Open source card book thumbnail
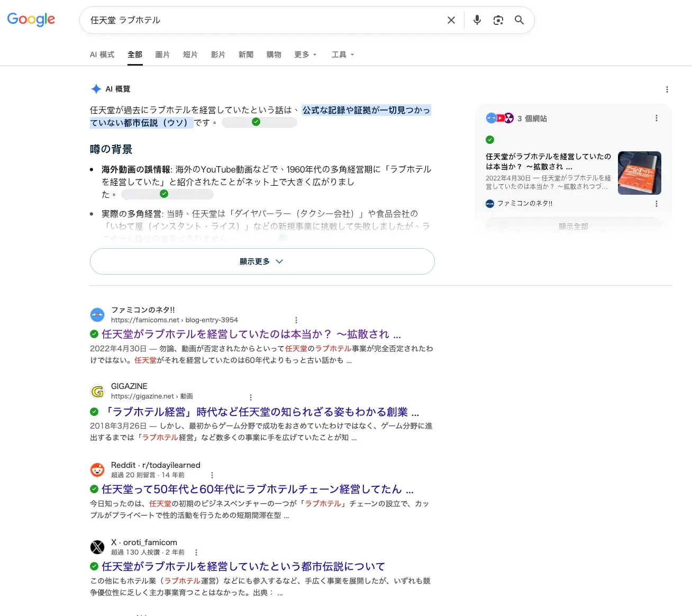This screenshot has width=692, height=616. tap(640, 173)
